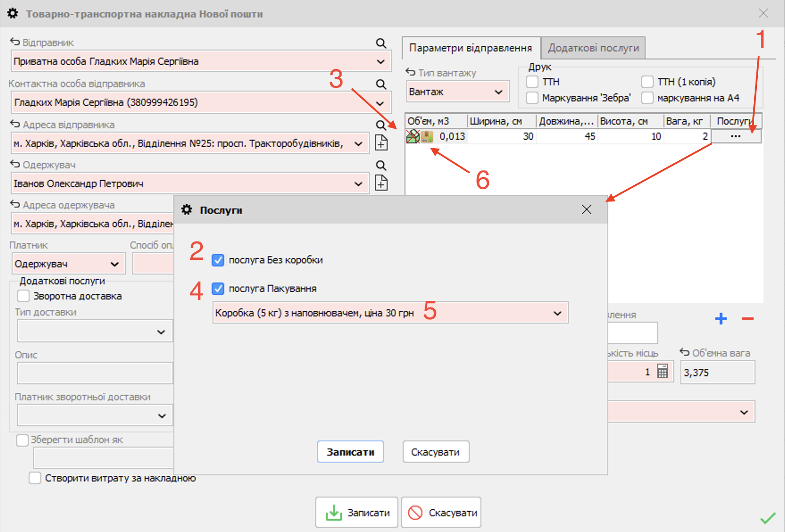Add new recipient with document-plus icon
Viewport: 785px width, 532px height.
pos(381,183)
